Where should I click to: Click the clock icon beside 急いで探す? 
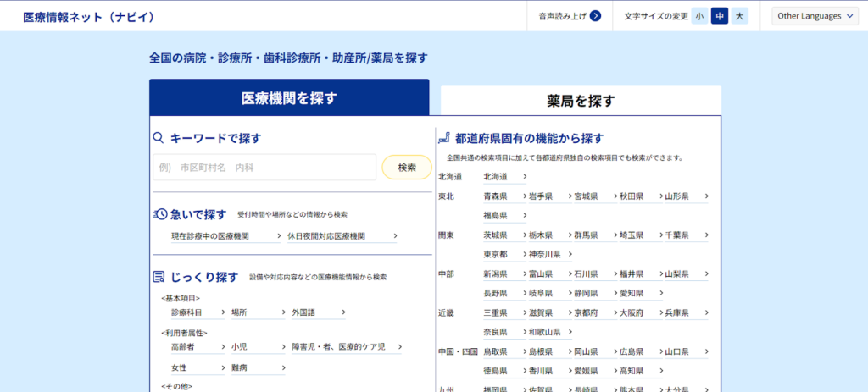[x=159, y=214]
